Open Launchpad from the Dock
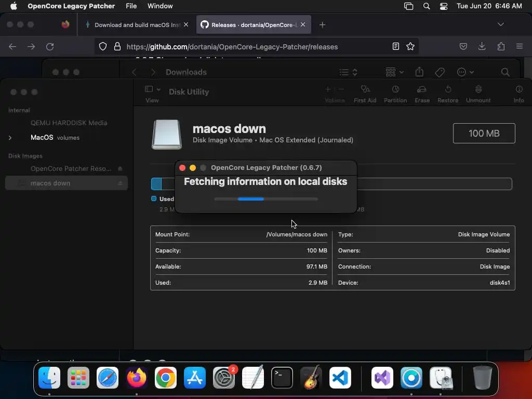The height and width of the screenshot is (399, 532). (x=78, y=378)
